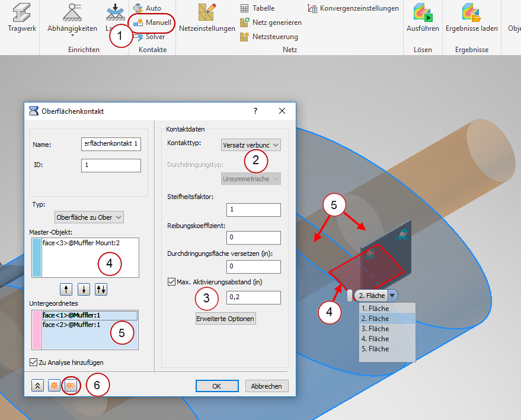
Task: Click the selector grip handle beside '2. Fläche'
Action: tap(350, 296)
